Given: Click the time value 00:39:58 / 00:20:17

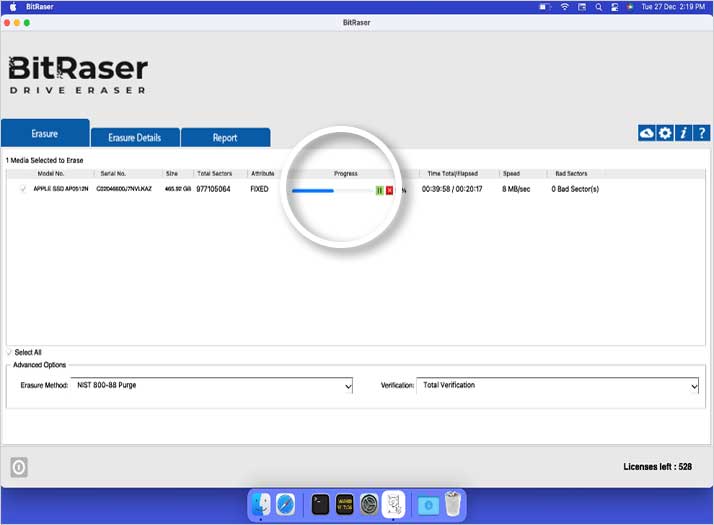Looking at the screenshot, I should (x=452, y=189).
